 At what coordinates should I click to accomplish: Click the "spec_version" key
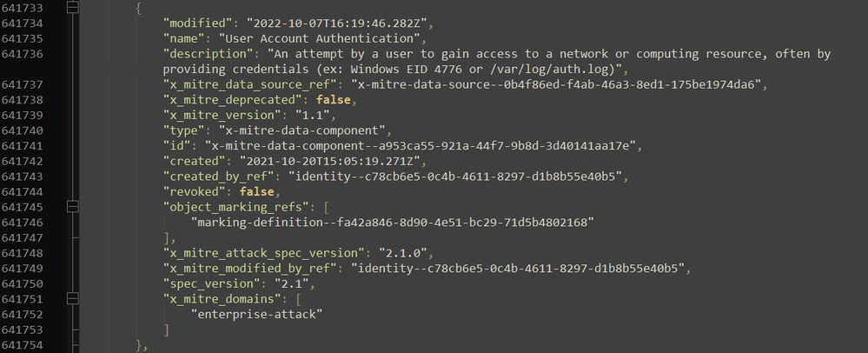[x=213, y=283]
